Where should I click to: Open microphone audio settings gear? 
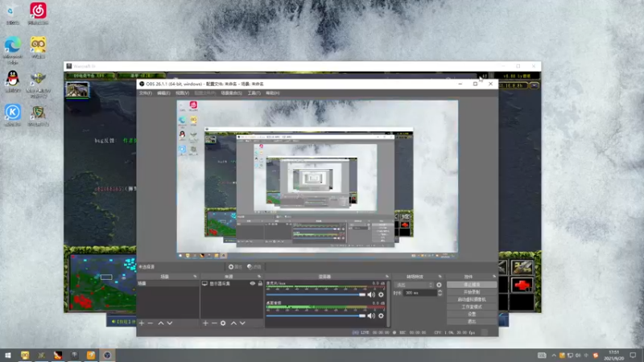click(381, 294)
